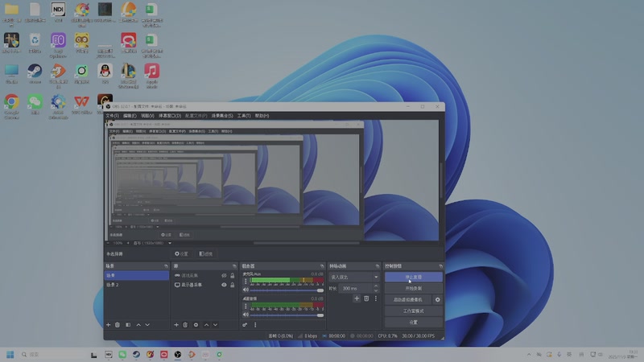Open the 麦克风/Aux track three-dot options
Viewport: 644px width, 362px height.
click(x=246, y=281)
